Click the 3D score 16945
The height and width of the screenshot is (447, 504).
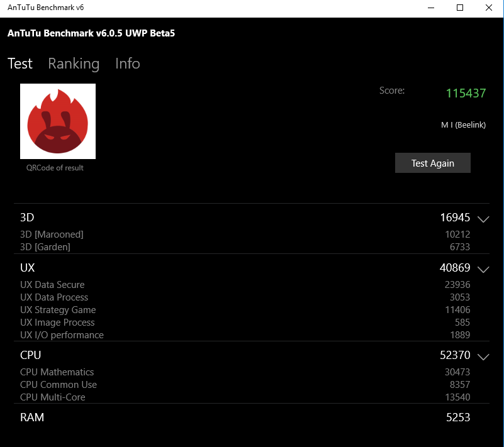point(455,218)
